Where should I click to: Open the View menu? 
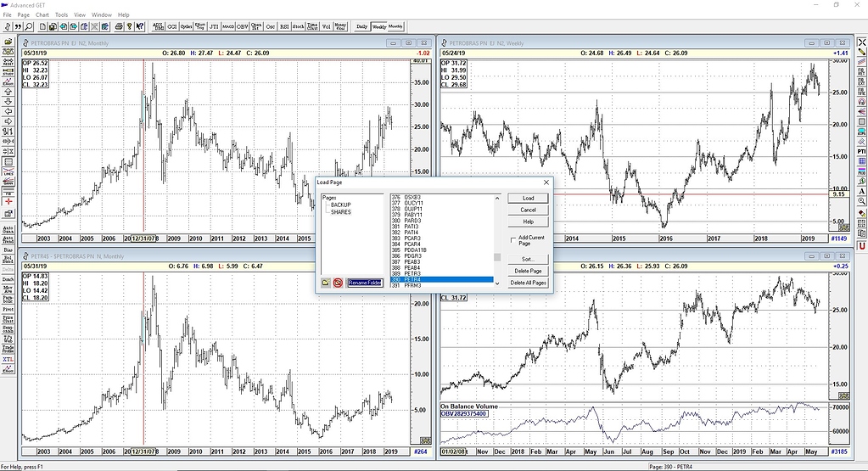(80, 15)
